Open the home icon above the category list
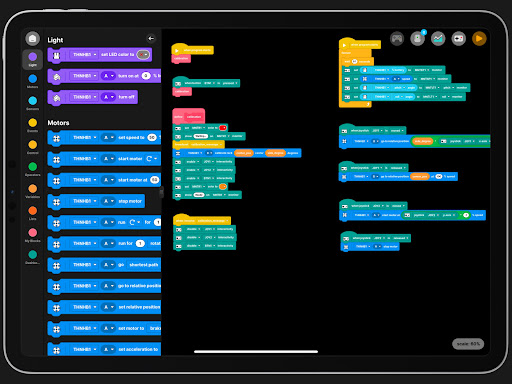The height and width of the screenshot is (384, 512). 32,39
